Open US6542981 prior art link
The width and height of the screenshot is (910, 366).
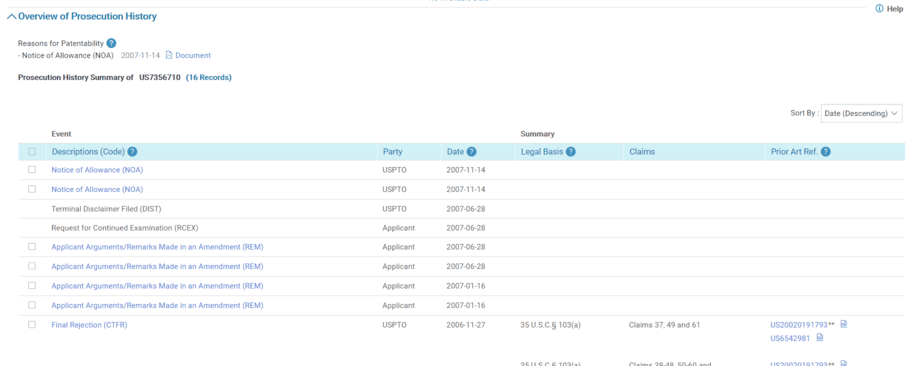tap(790, 338)
